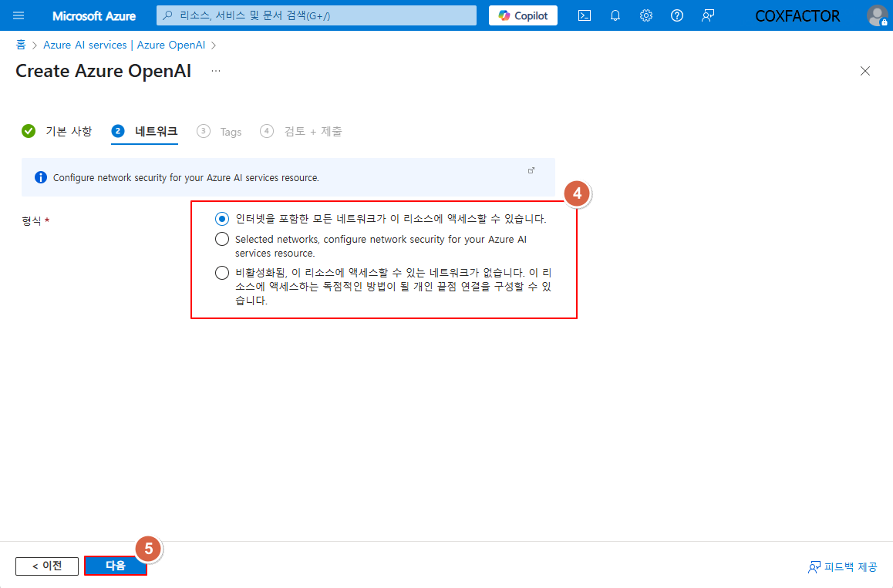Open the account avatar menu
This screenshot has height=588, width=893.
tap(877, 15)
